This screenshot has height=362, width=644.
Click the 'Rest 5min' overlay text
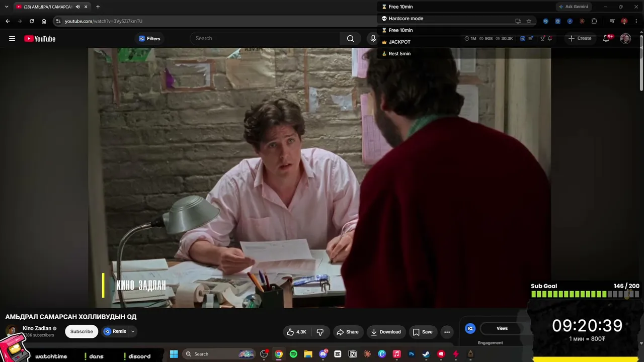point(399,54)
